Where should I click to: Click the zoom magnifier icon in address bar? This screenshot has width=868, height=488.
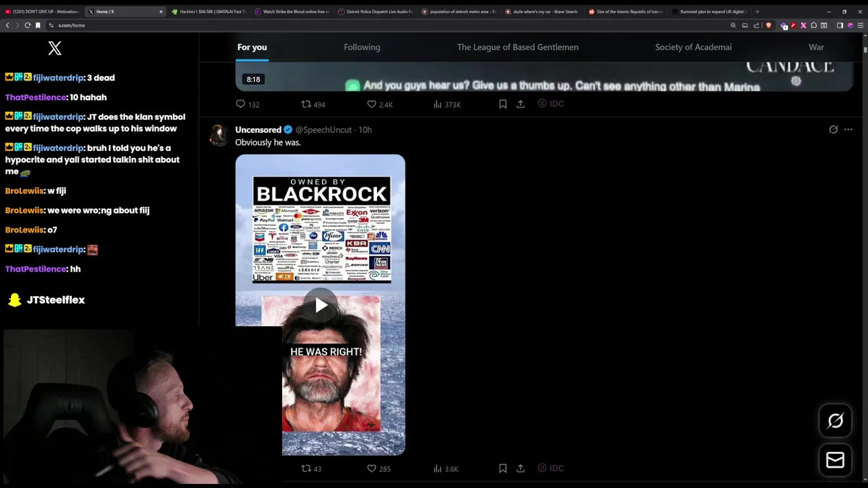[733, 25]
